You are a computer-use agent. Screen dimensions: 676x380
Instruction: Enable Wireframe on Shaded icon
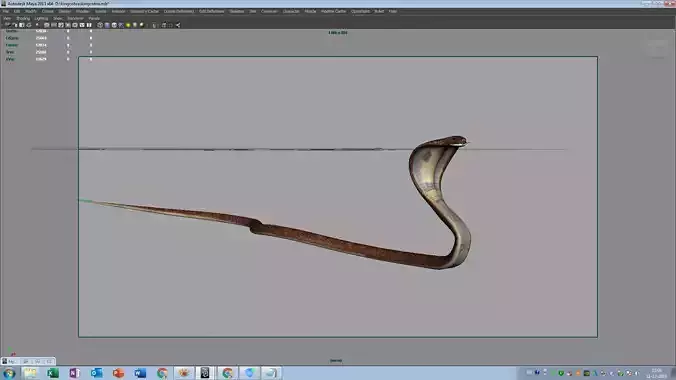(x=114, y=25)
